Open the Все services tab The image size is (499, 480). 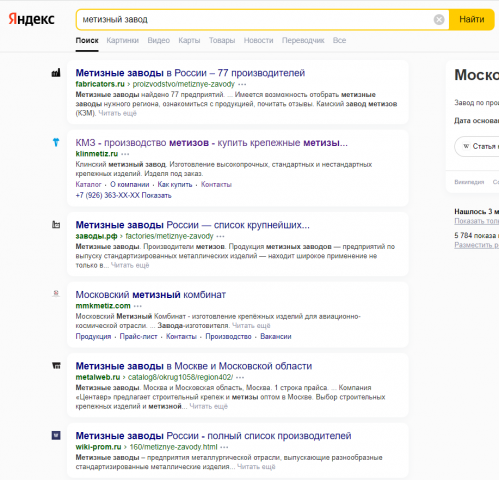pos(339,40)
